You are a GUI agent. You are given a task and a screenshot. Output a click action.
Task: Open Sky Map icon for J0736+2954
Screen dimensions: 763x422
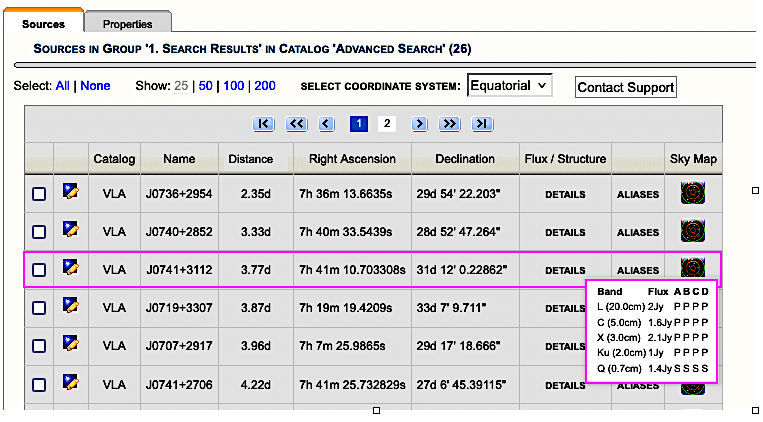(692, 193)
